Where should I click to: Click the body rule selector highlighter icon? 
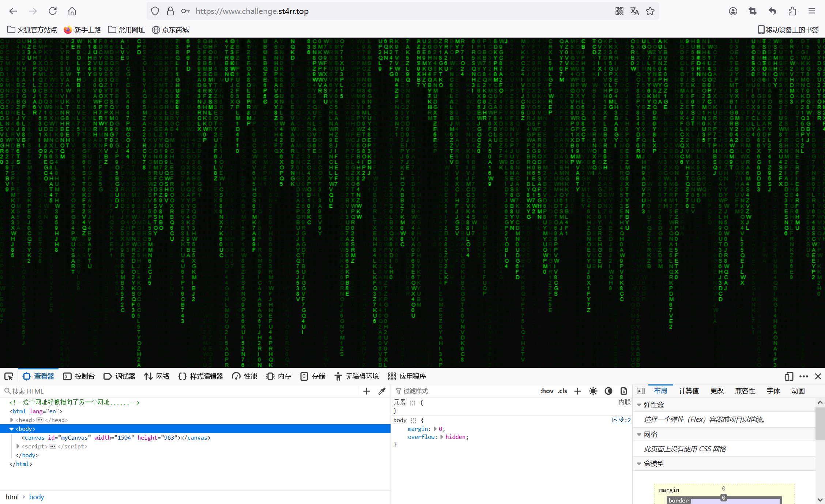point(414,421)
